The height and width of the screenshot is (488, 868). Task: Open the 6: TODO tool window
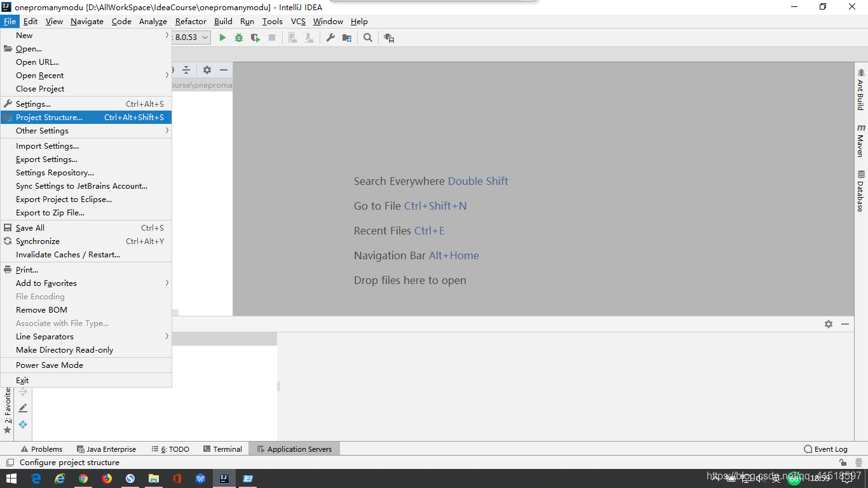click(x=170, y=449)
